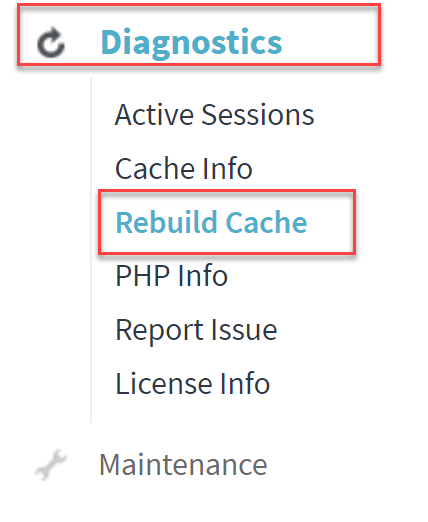Open PHP Info under Diagnostics
Viewport: 428px width, 522px height.
pos(171,275)
